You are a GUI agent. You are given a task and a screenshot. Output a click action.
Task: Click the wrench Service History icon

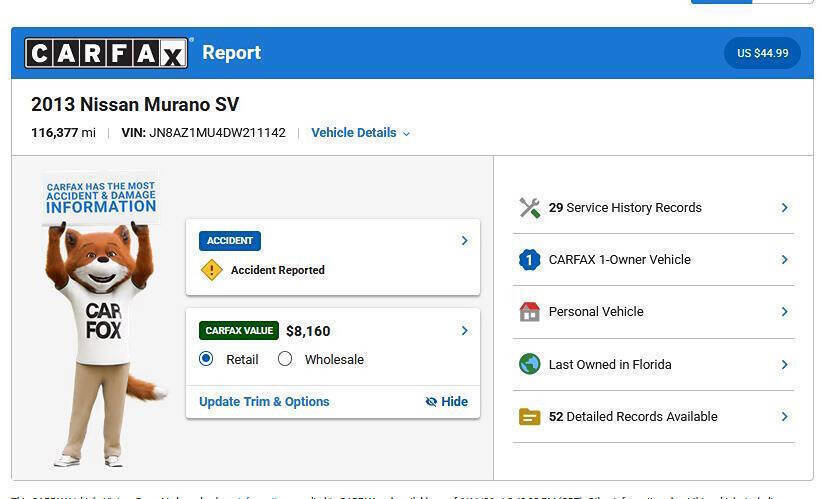pos(530,208)
